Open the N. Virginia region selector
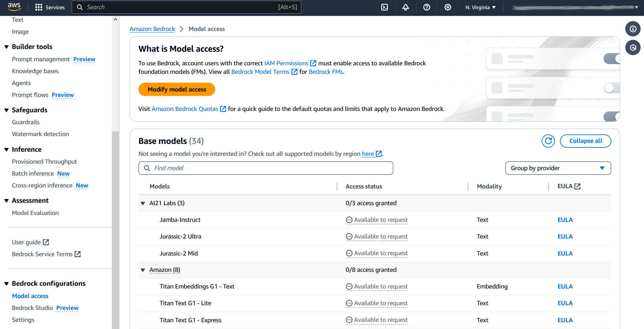 coord(480,7)
